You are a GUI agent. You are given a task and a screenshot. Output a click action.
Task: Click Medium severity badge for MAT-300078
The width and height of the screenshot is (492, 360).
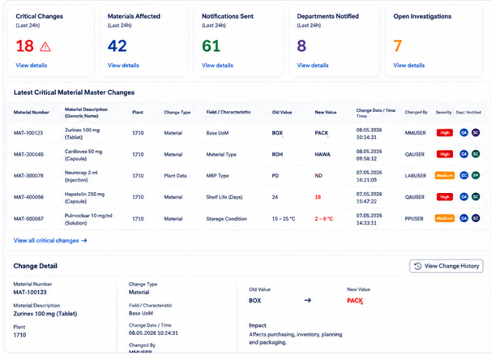tap(445, 175)
